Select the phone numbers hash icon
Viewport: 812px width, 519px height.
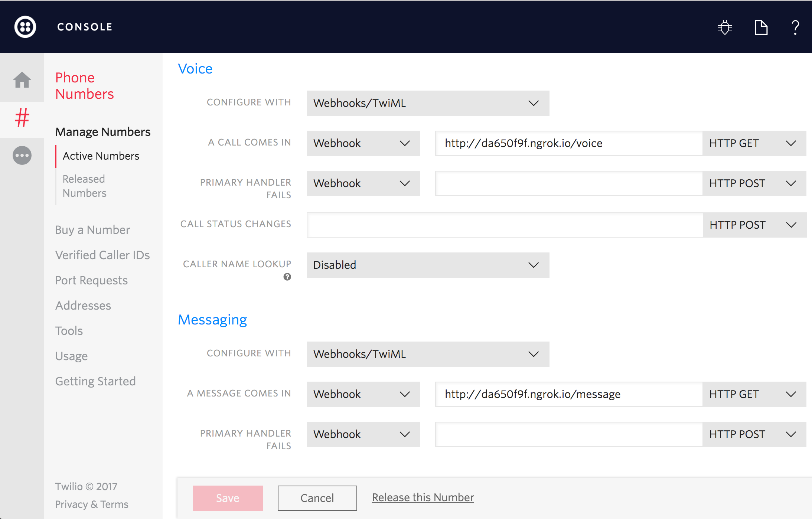[22, 118]
